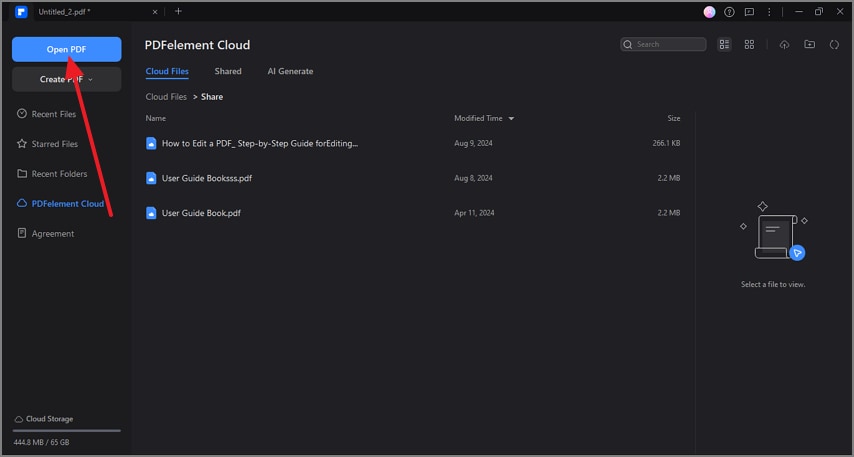Viewport: 854px width, 457px height.
Task: Switch to grid view icon
Action: 749,45
